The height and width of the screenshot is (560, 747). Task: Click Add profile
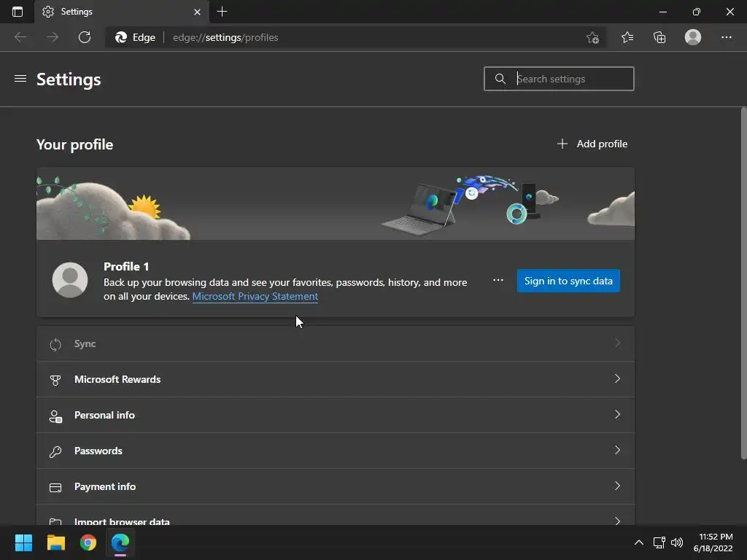[592, 144]
